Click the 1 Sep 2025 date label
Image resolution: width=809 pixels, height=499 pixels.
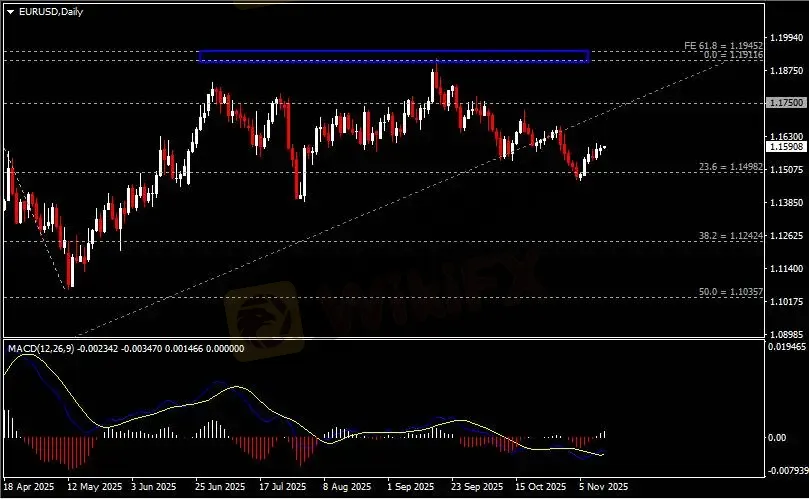pyautogui.click(x=411, y=487)
